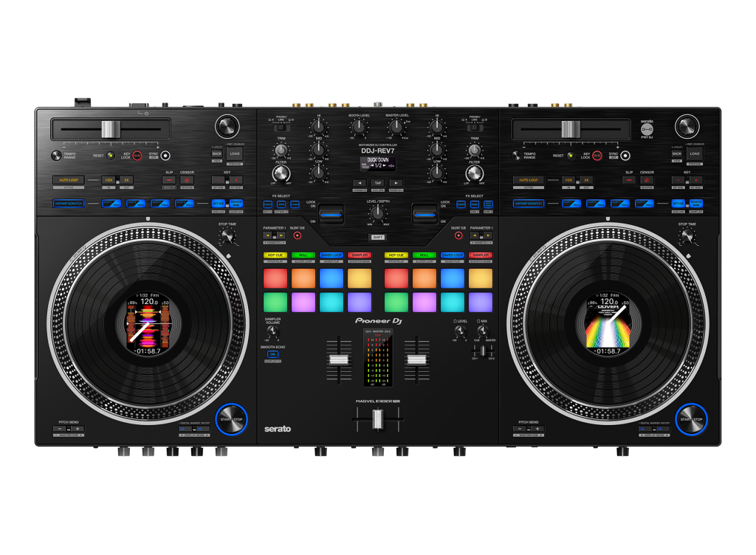The image size is (756, 555).
Task: Tap the left channel HI EQ knob
Action: tap(318, 127)
